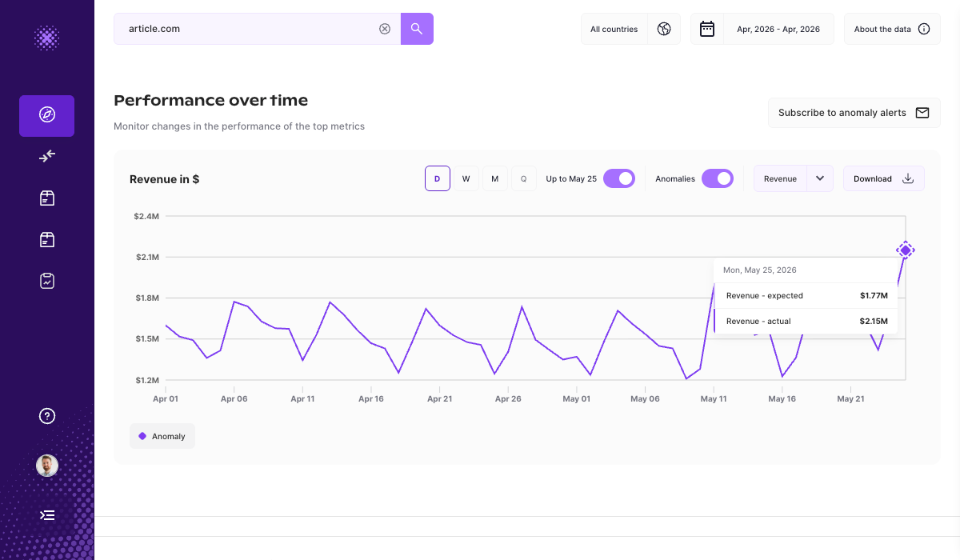Click the Revenue - expected tooltip row
Viewport: 960px width, 560px height.
point(806,295)
